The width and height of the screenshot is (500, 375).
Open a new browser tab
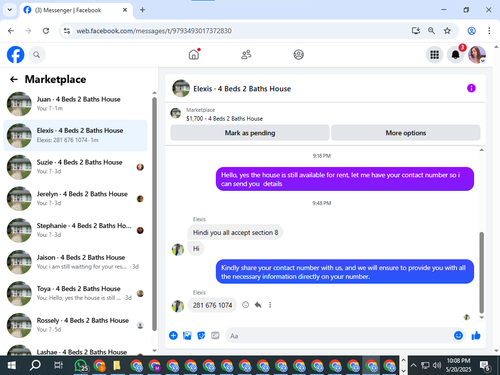pos(142,10)
